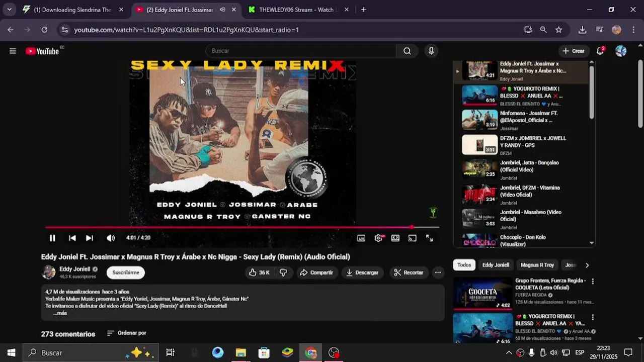Image resolution: width=644 pixels, height=362 pixels.
Task: Click the Crear button
Action: [x=574, y=51]
